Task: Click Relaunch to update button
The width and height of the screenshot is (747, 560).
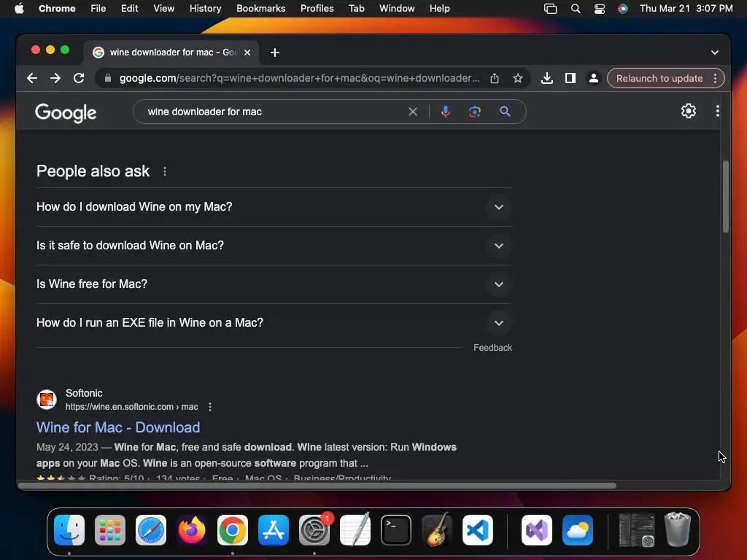Action: tap(659, 78)
